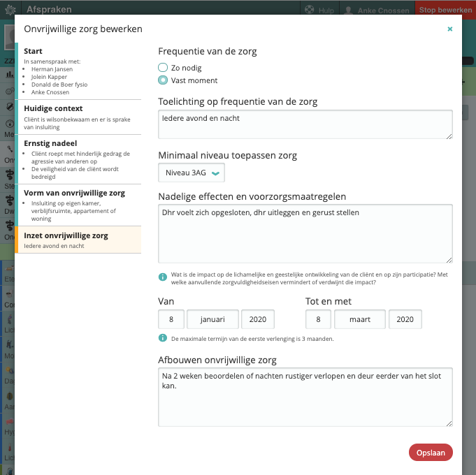Click the info icon beside maximale termijn note
The height and width of the screenshot is (475, 476).
coord(162,339)
